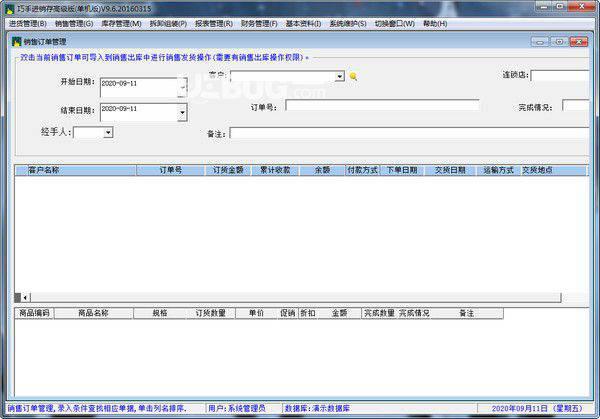Click the detail grid 完成情况 column header

(414, 313)
